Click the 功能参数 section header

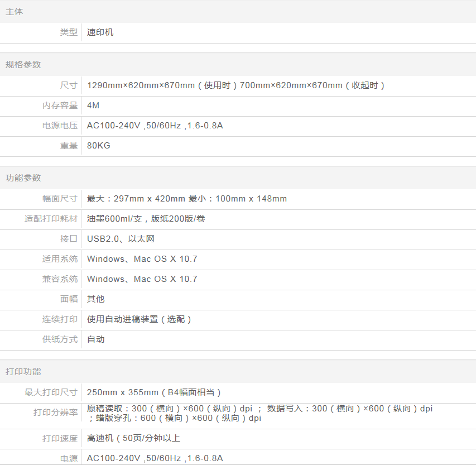pyautogui.click(x=23, y=178)
